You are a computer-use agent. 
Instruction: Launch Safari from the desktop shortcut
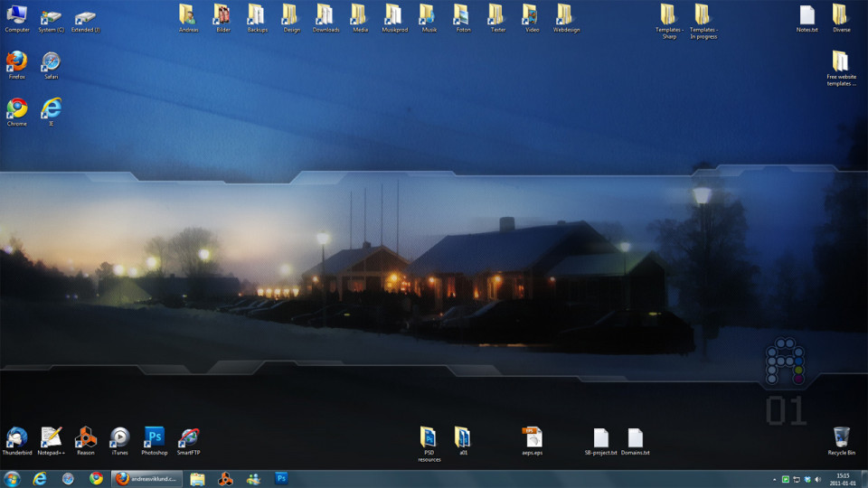51,65
